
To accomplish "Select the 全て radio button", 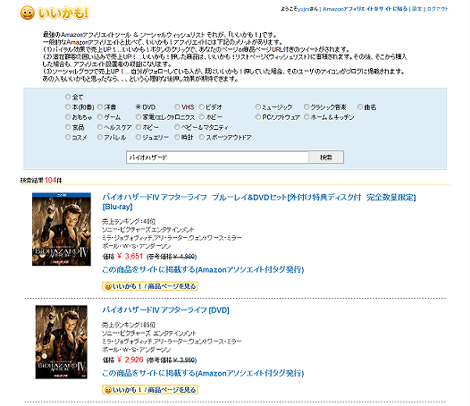I will 68,97.
